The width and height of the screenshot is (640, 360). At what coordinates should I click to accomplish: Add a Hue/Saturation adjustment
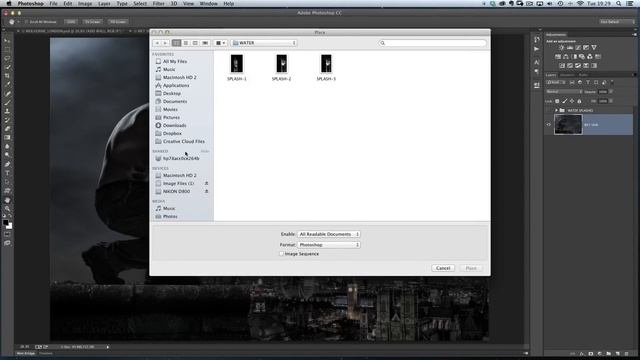tap(558, 56)
